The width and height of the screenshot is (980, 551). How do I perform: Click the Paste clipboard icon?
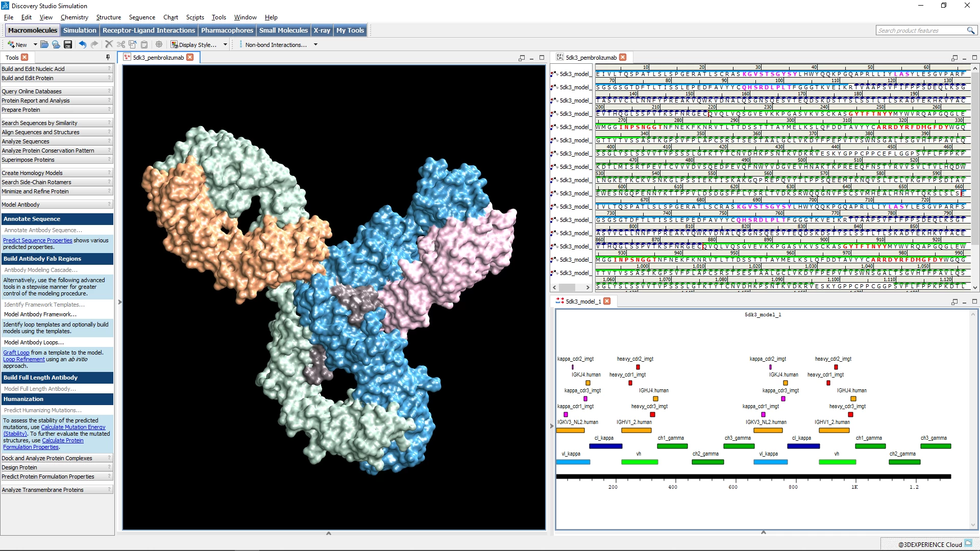[144, 44]
